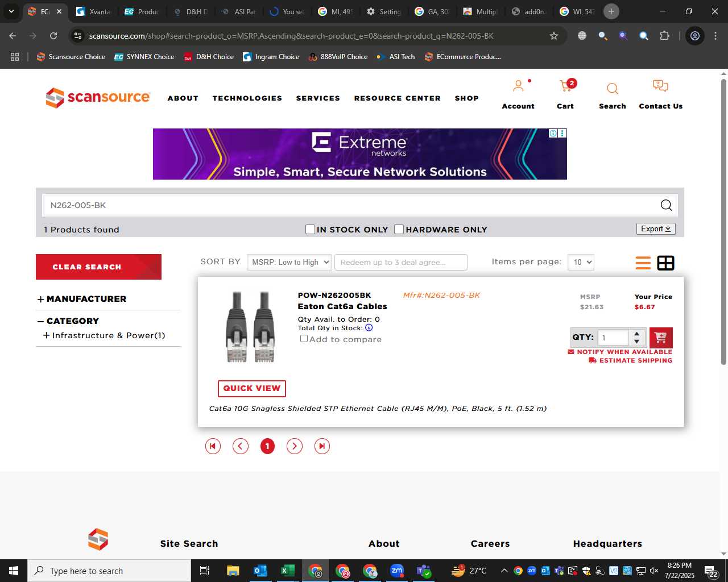Click the Eaton cable product thumbnail
This screenshot has width=728, height=582.
tap(251, 327)
